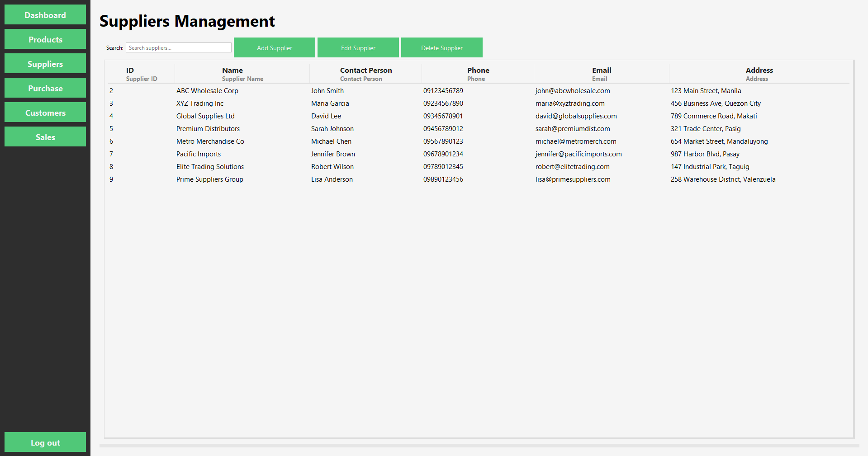Viewport: 868px width, 456px height.
Task: Sort by the Contact Person column header
Action: click(x=365, y=73)
